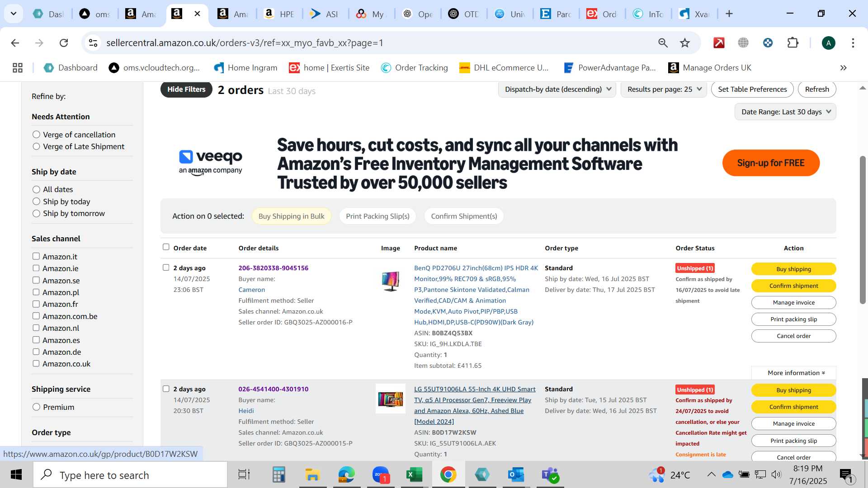This screenshot has height=488, width=868.
Task: Select Ship by today radio option
Action: tap(37, 202)
